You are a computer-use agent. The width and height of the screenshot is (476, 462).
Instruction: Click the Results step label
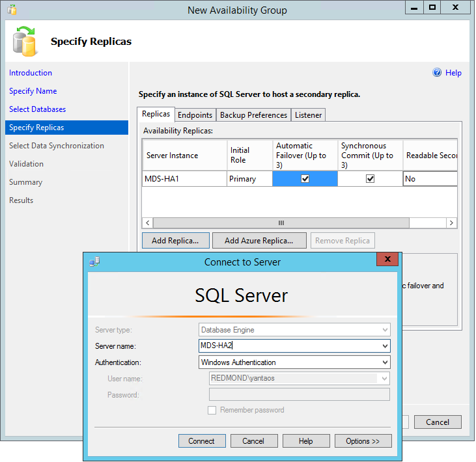pyautogui.click(x=21, y=200)
